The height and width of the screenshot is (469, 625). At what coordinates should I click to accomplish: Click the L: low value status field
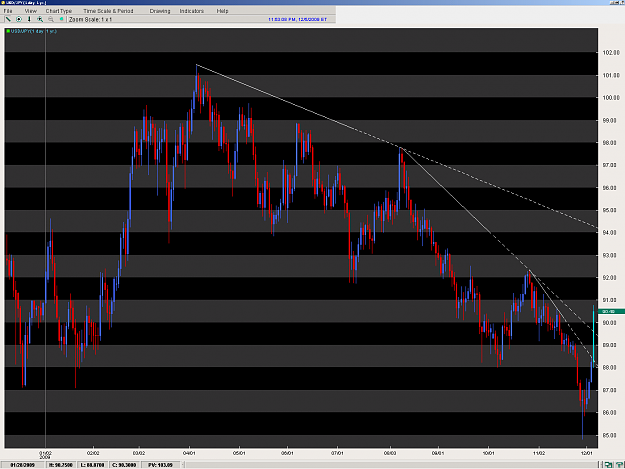point(93,465)
